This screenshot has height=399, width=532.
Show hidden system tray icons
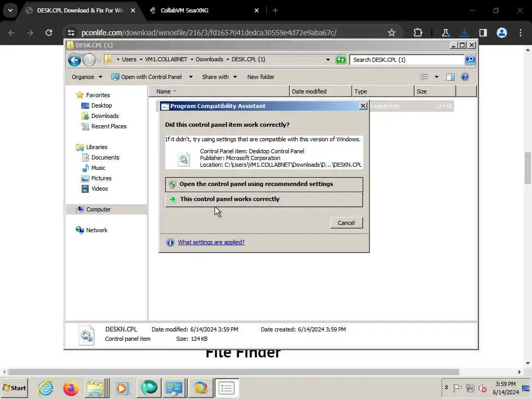446,388
